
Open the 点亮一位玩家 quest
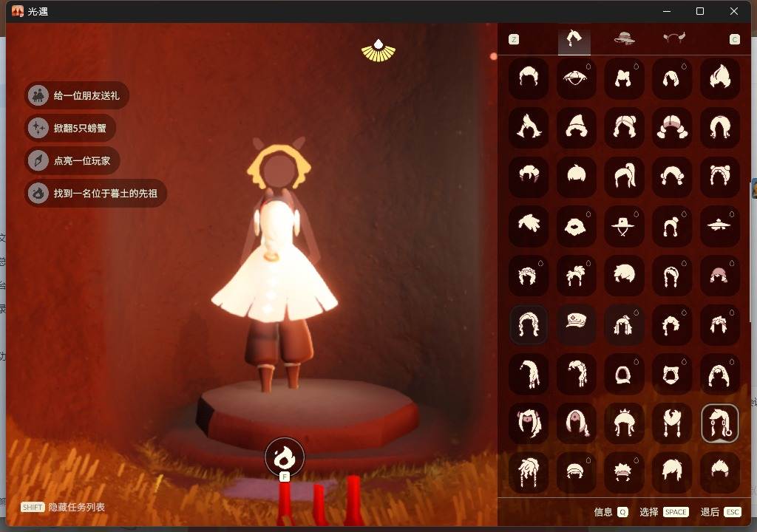click(x=72, y=161)
